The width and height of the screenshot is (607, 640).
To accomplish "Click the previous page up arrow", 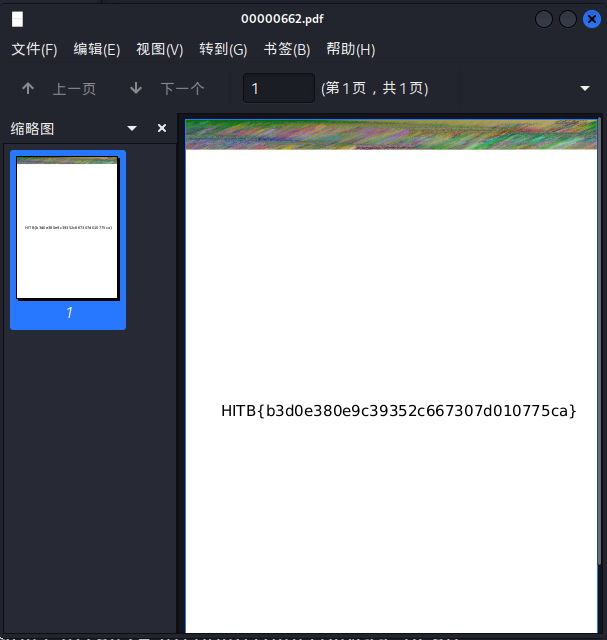I will (28, 88).
